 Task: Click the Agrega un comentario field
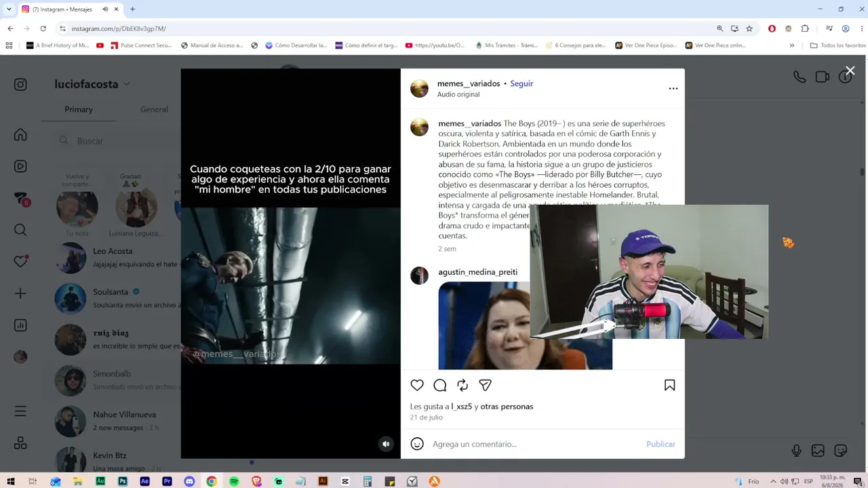pyautogui.click(x=536, y=444)
